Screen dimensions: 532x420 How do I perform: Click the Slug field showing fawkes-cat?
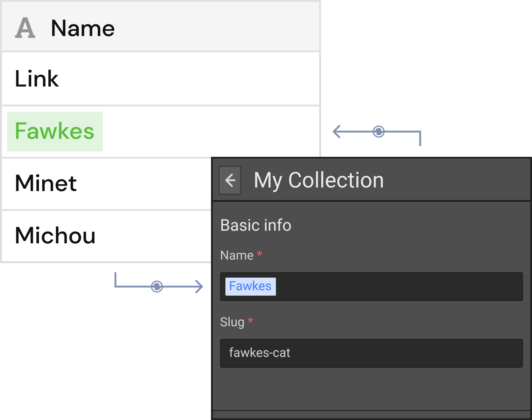(x=371, y=353)
